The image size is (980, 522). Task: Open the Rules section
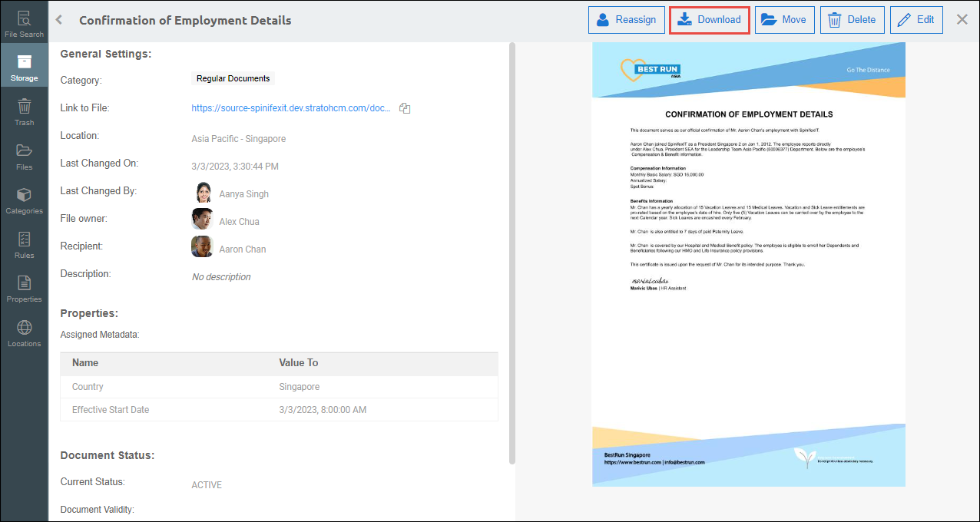(24, 244)
